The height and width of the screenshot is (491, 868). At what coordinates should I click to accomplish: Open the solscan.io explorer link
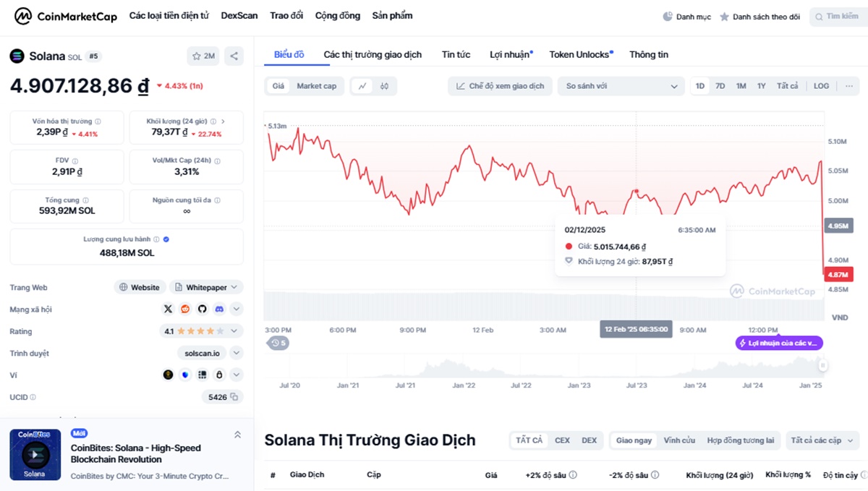tap(201, 354)
